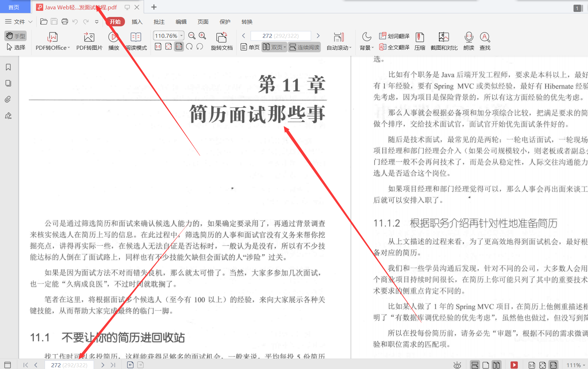Print the document using printer icon
Viewport: 588px width, 369px height.
click(x=65, y=22)
